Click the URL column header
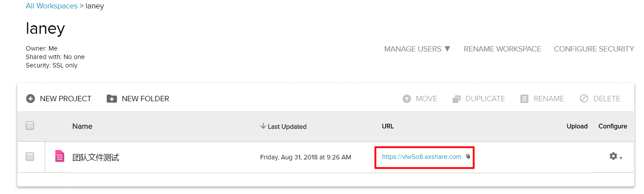 pyautogui.click(x=388, y=126)
